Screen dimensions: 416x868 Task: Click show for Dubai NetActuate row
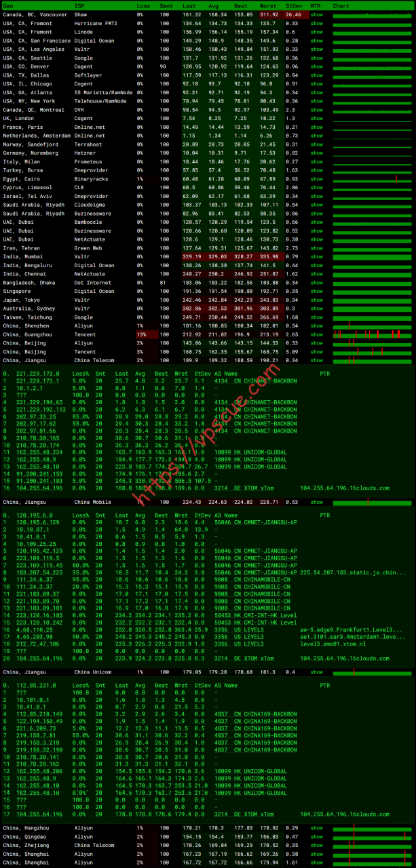[317, 239]
